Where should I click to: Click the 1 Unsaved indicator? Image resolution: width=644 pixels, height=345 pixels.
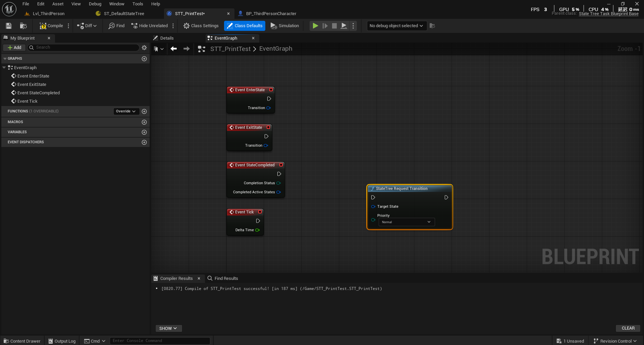[570, 341]
